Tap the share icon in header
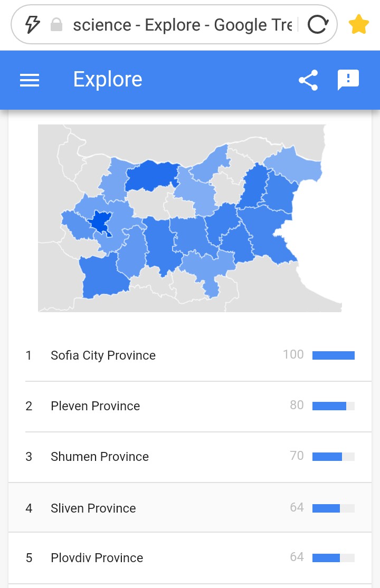Screen dimensions: 380x588 coord(308,80)
